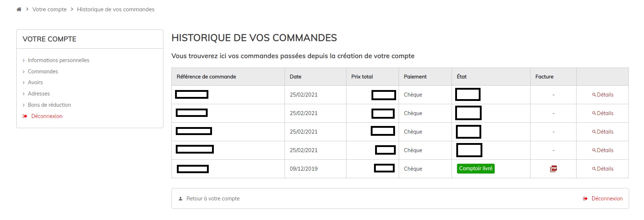
Task: Click Retour à votre compte
Action: (x=212, y=198)
